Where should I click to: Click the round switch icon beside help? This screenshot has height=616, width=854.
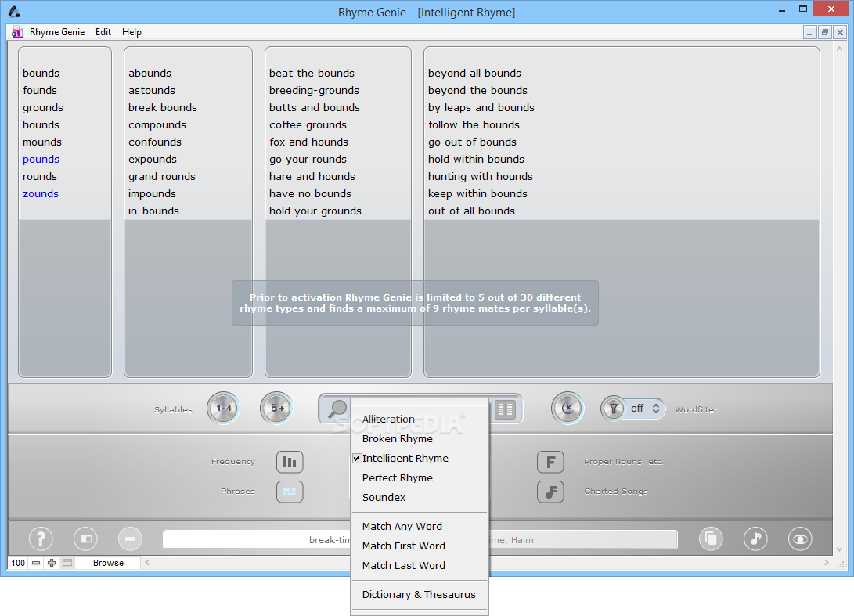click(85, 539)
